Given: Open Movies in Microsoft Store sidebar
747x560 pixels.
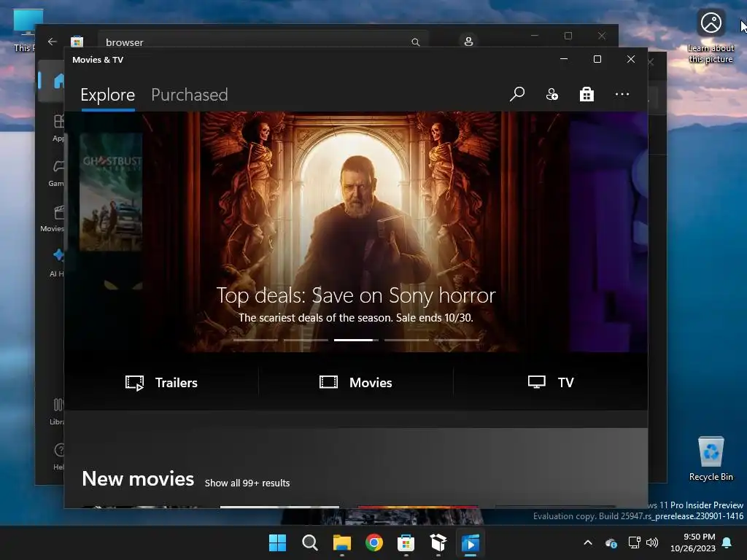Looking at the screenshot, I should pyautogui.click(x=53, y=219).
